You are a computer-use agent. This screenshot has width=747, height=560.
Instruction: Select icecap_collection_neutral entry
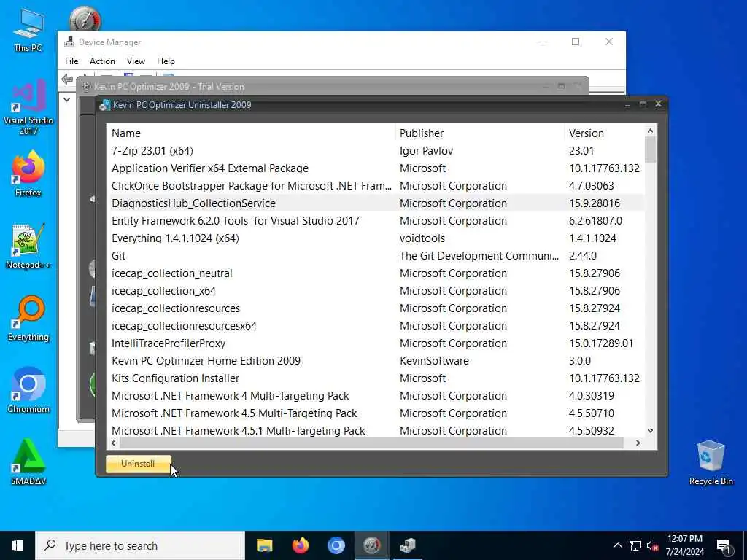(376, 273)
